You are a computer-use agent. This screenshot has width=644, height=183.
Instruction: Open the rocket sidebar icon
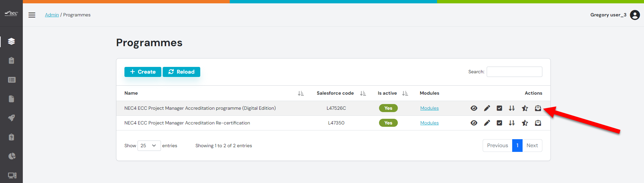click(11, 118)
